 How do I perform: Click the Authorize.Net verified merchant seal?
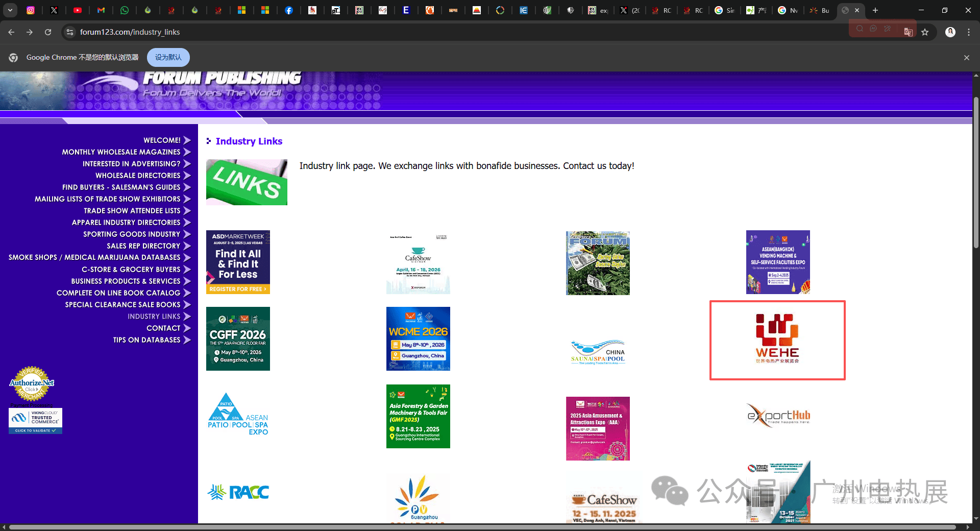click(x=32, y=384)
